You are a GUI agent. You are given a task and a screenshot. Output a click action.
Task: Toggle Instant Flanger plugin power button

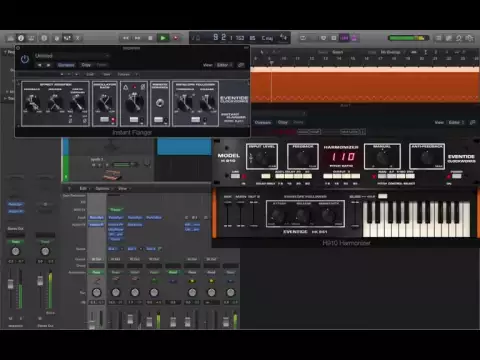(25, 59)
